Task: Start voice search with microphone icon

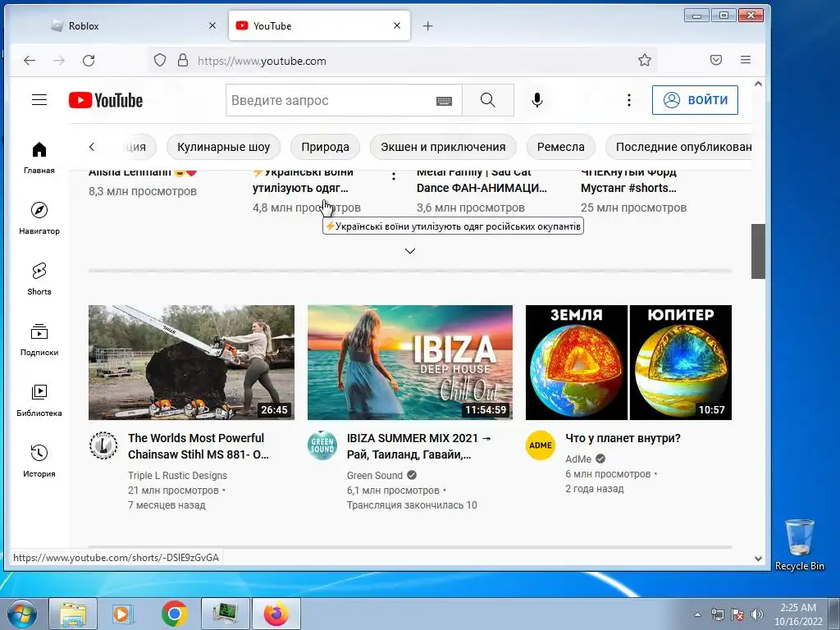Action: click(536, 100)
